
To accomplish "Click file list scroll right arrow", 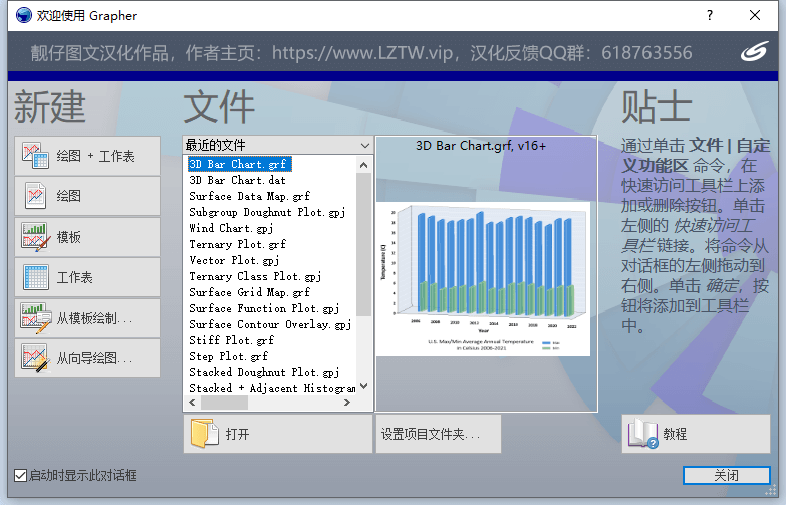I will tap(347, 402).
